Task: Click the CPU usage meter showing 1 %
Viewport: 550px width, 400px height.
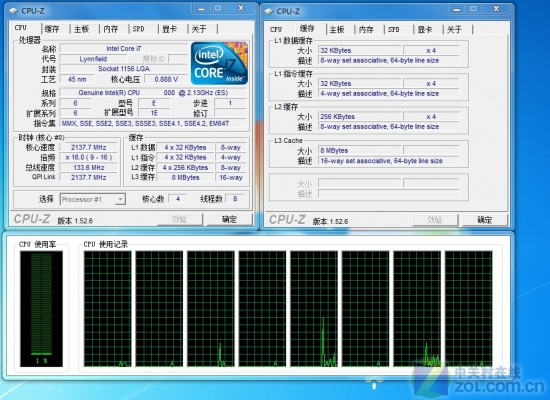Action: tap(41, 309)
